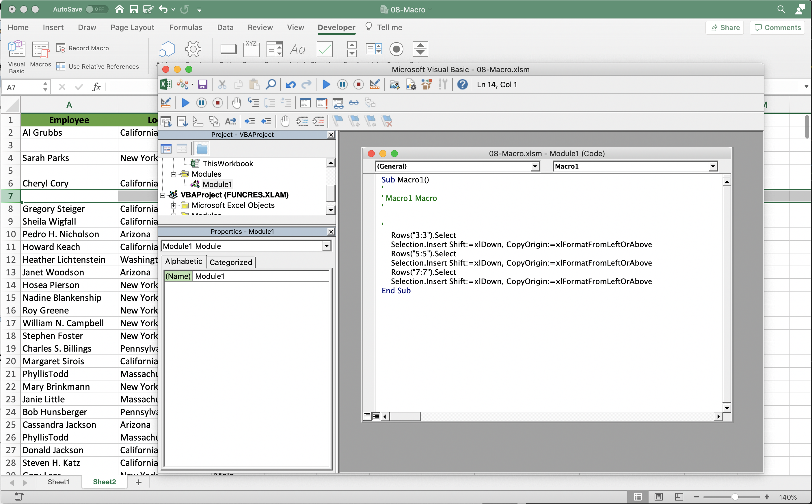
Task: Click the Reset (stop) icon in standard toolbar
Action: coord(358,85)
